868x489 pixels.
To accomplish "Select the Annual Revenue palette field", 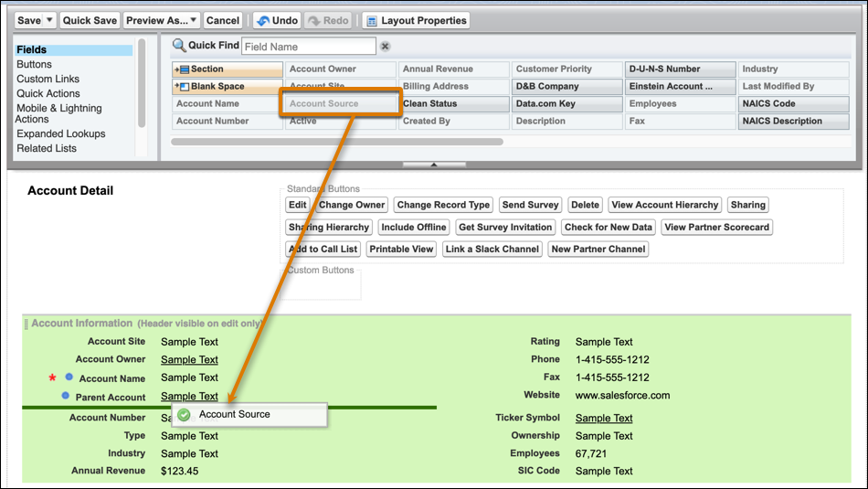I will click(x=454, y=69).
